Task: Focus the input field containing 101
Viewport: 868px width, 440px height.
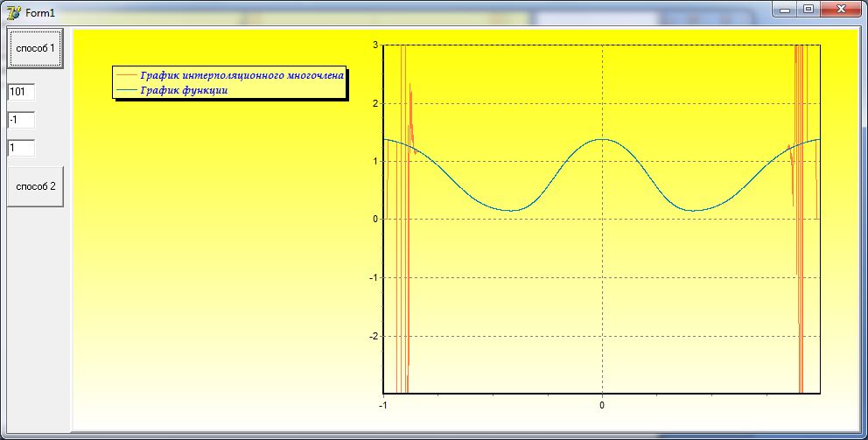Action: (x=22, y=92)
